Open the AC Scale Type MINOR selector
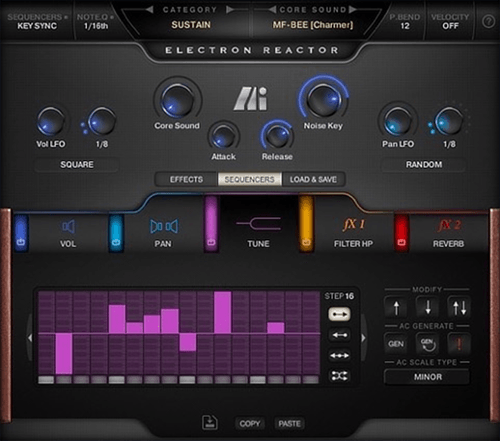This screenshot has height=441, width=500. pyautogui.click(x=428, y=377)
